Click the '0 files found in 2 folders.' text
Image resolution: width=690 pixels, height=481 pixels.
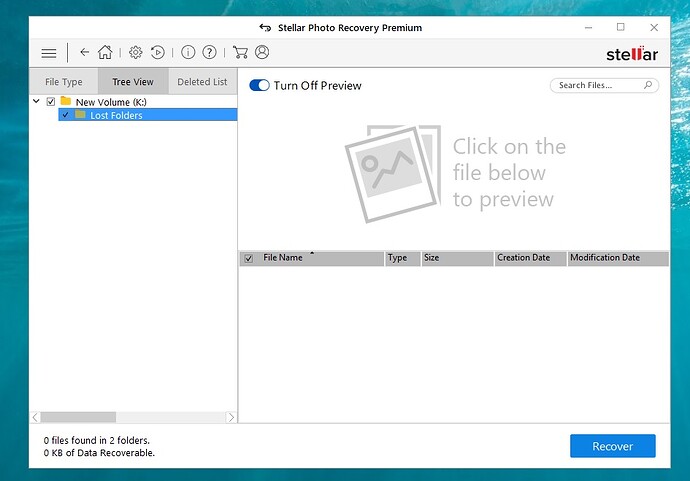[97, 440]
